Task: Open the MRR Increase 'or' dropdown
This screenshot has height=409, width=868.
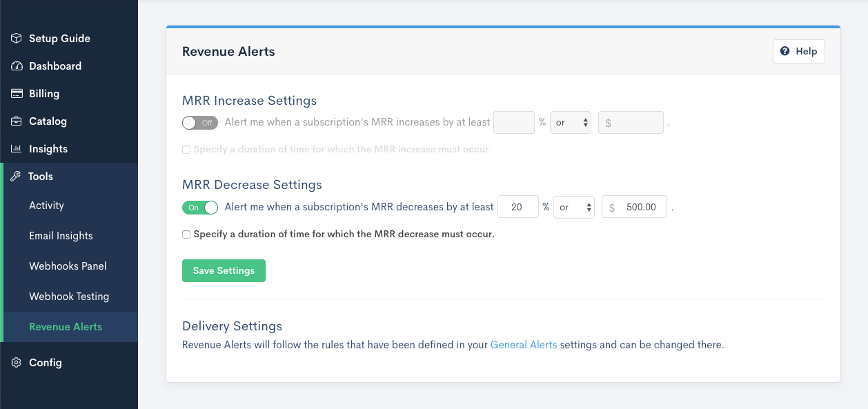Action: (570, 123)
